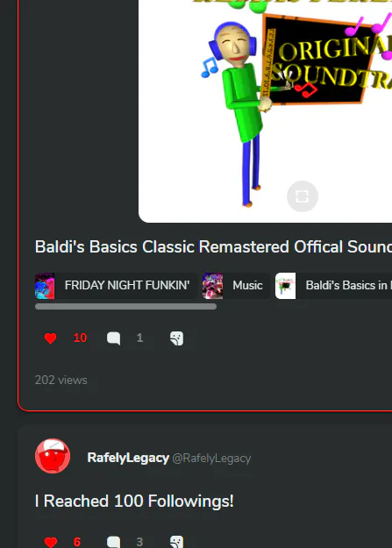The image size is (392, 548).
Task: Unlike the Baldi's Basics soundtrack post
Action: tap(50, 338)
